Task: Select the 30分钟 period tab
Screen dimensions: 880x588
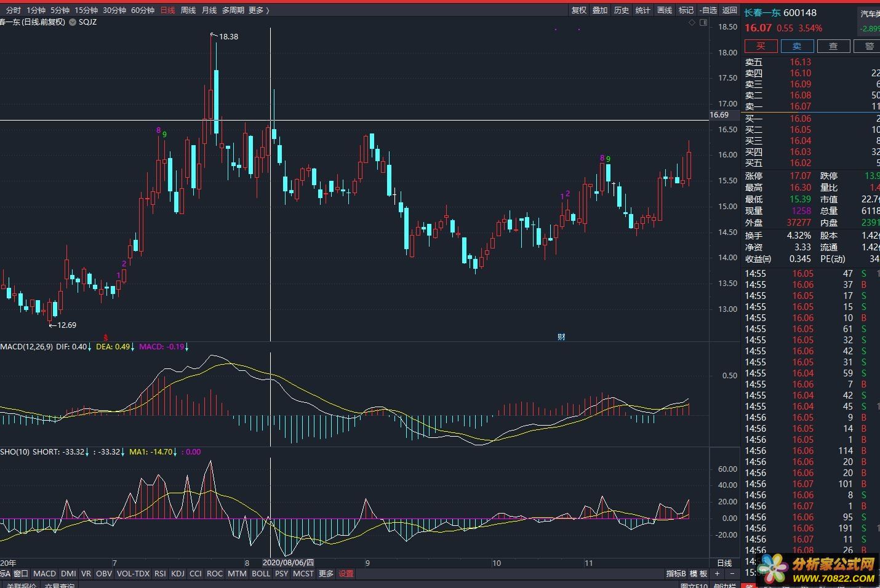Action: point(114,10)
